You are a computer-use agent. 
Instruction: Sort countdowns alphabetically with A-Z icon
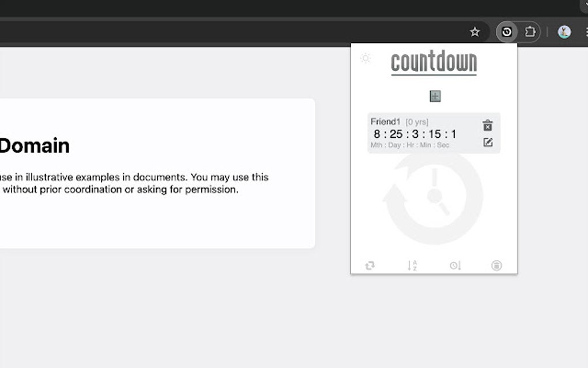pos(412,265)
